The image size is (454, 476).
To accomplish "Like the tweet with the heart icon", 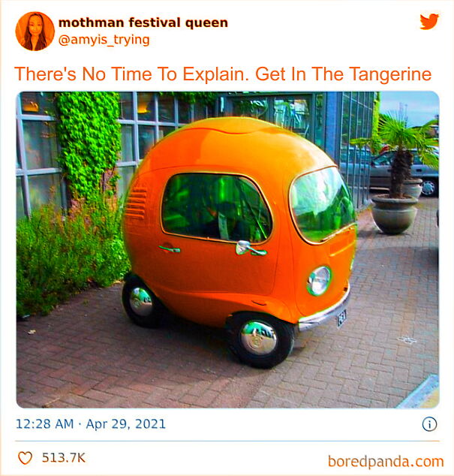I will coord(26,457).
